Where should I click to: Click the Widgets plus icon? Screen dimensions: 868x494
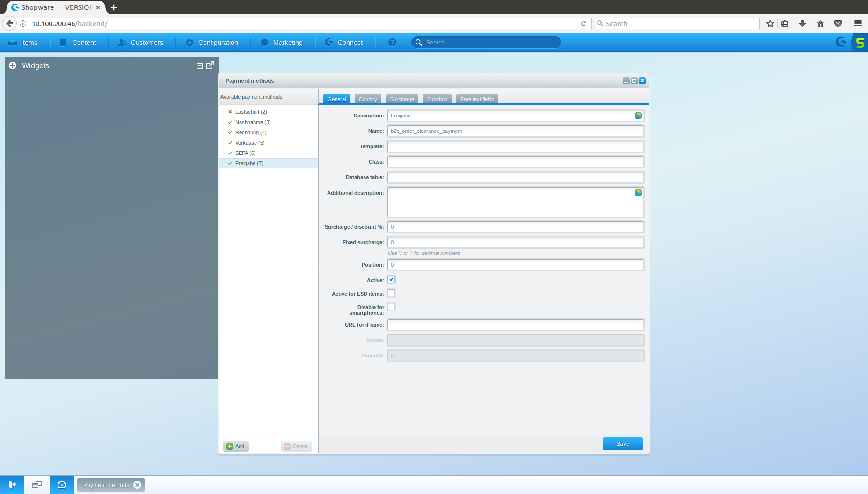tap(13, 65)
